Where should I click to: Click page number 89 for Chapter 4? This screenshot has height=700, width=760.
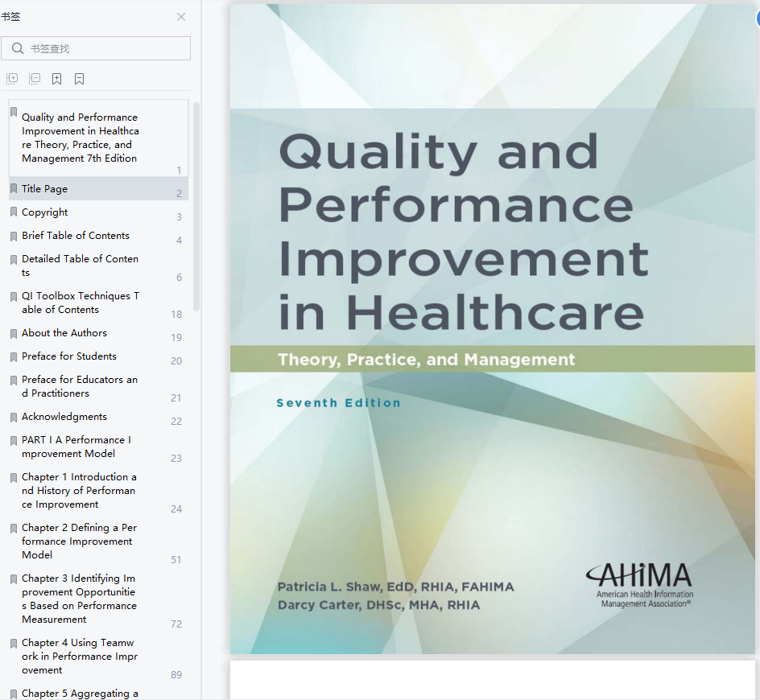(x=176, y=675)
